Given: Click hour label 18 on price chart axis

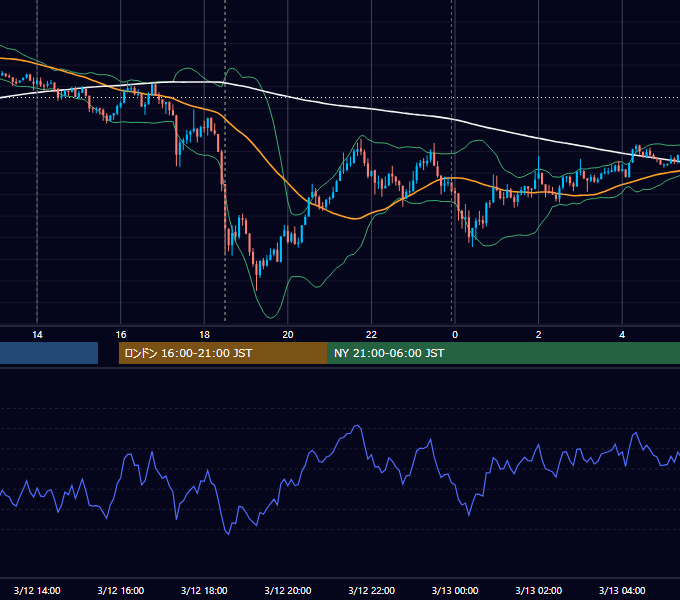Looking at the screenshot, I should point(204,335).
